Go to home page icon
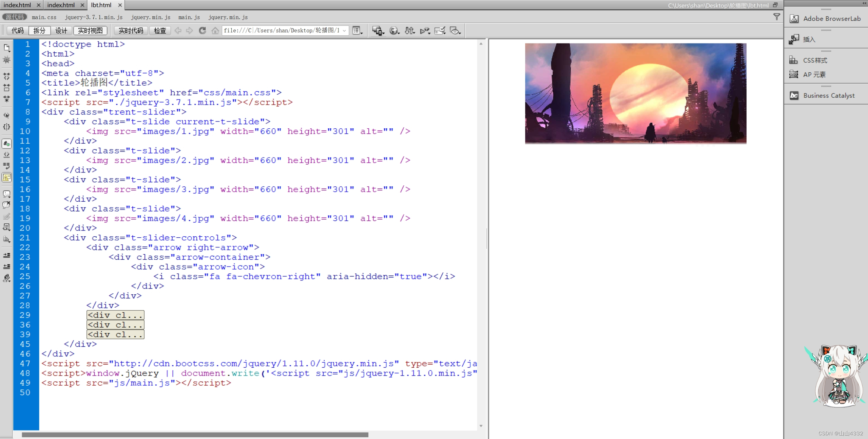868x439 pixels. tap(215, 31)
